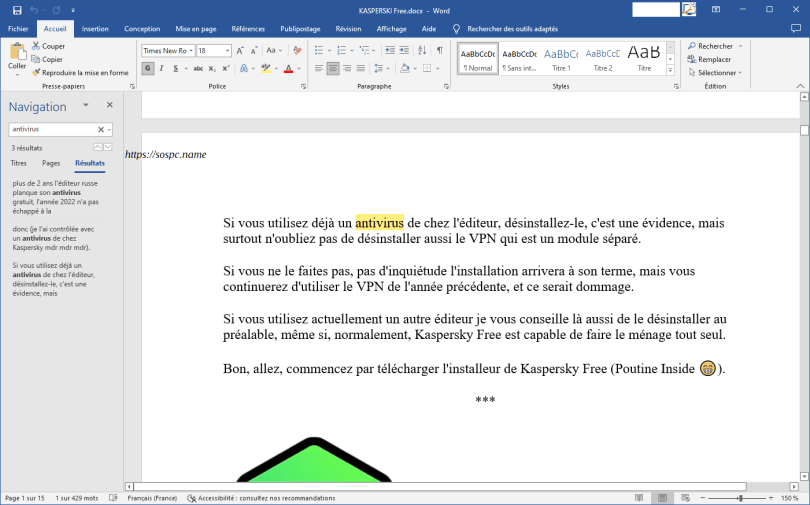The image size is (810, 505).
Task: Click the bullet list icon
Action: click(x=319, y=50)
